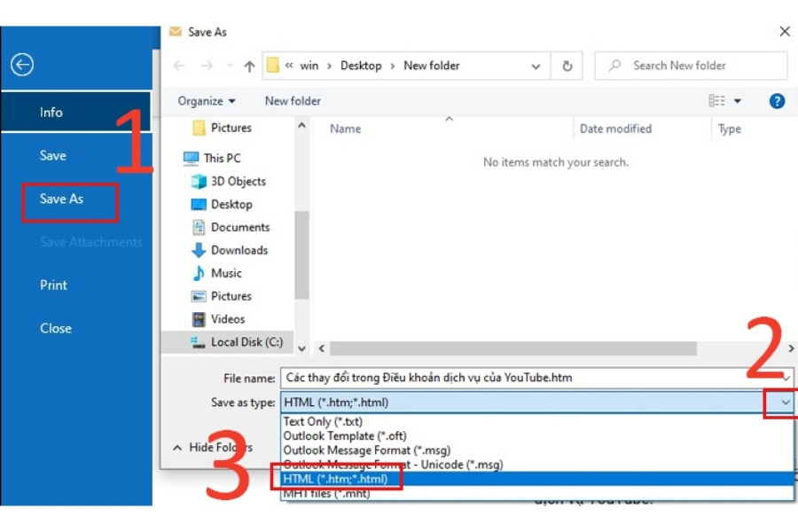Screen dimensions: 798x532
Task: Choose Save As in the backstage menu
Action: click(62, 199)
